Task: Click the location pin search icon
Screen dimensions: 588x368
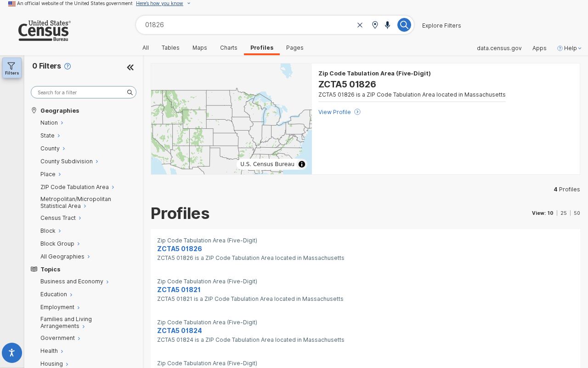Action: coord(375,25)
